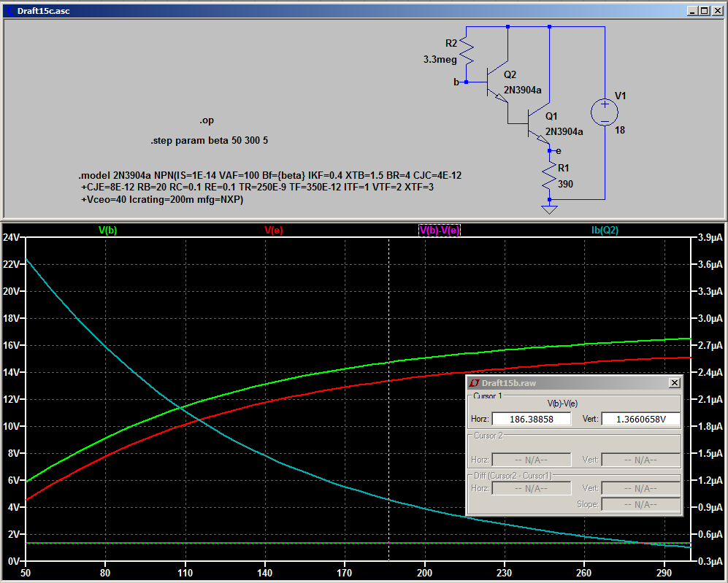Click the LTspice icon in Draft15c.asc title bar
728x583 pixels.
9,11
